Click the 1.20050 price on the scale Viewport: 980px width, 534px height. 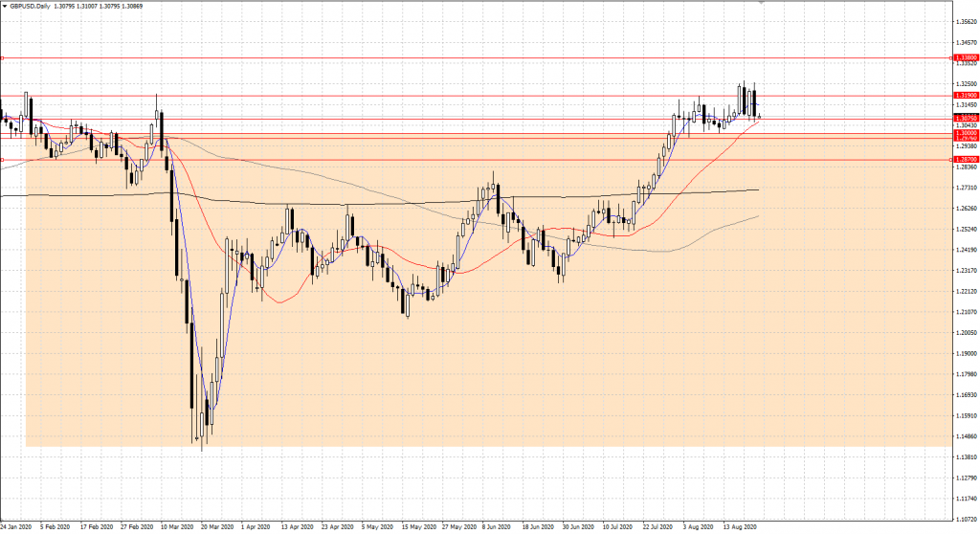click(x=967, y=333)
